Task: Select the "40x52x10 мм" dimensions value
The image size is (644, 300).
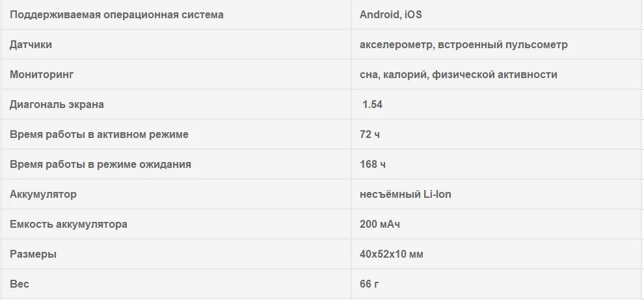Action: (392, 254)
